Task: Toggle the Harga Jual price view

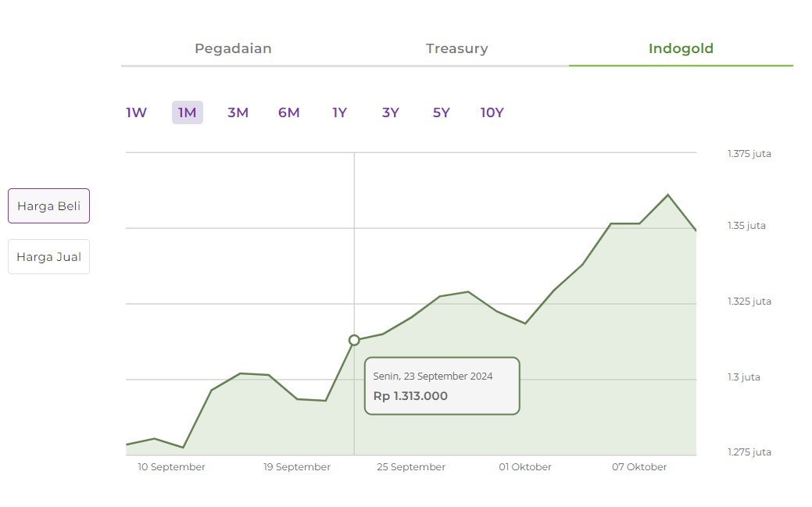Action: coord(48,257)
